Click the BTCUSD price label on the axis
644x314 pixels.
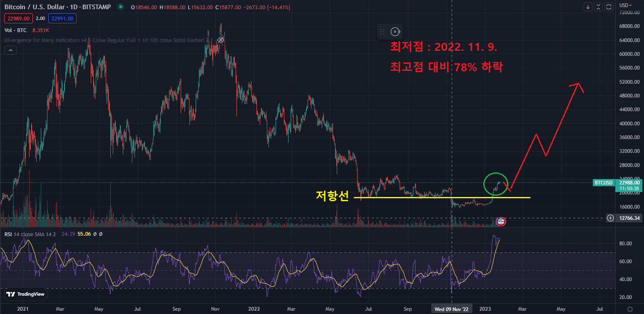point(604,182)
